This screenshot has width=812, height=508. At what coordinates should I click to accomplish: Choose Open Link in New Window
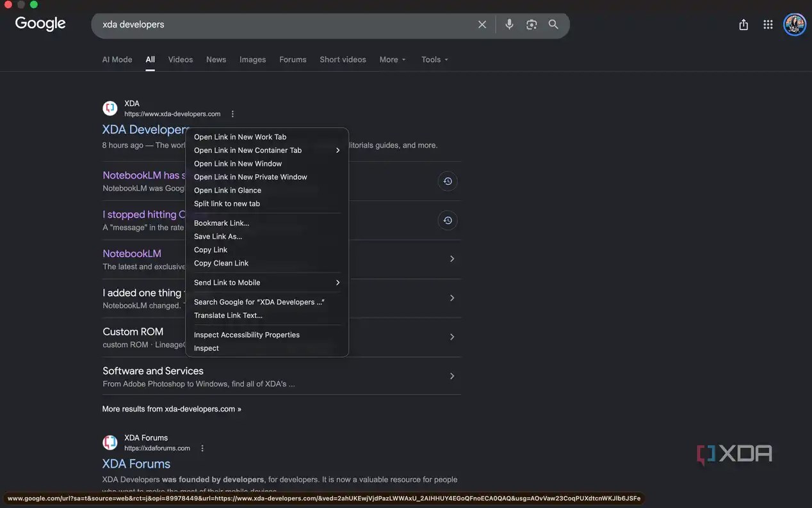click(267, 164)
